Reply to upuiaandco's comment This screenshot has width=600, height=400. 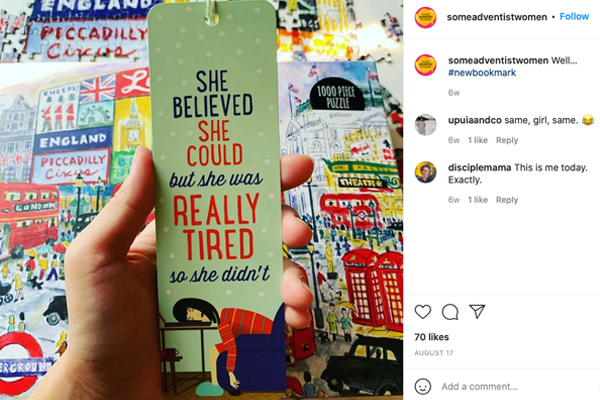coord(507,140)
